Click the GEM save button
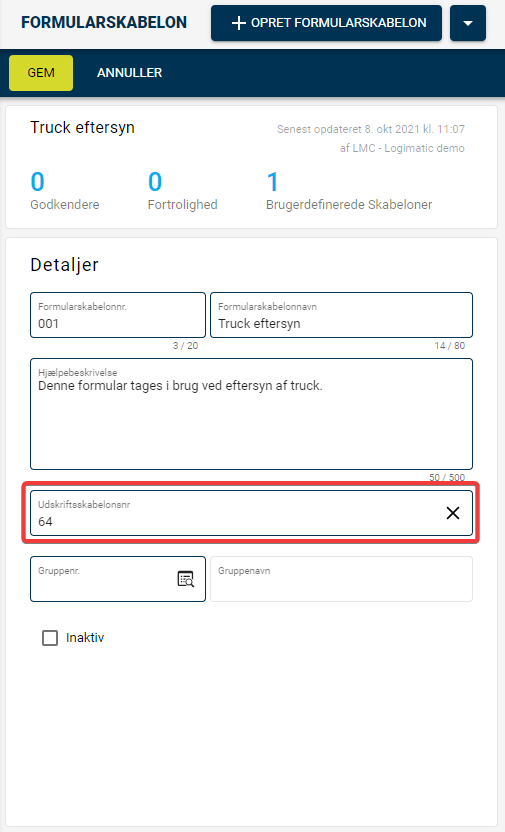This screenshot has height=832, width=505. [x=41, y=73]
